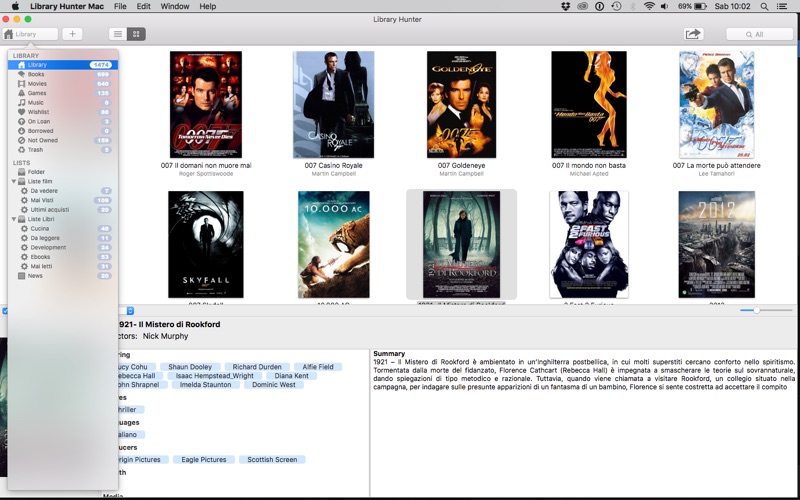The width and height of the screenshot is (800, 500).
Task: Select the 10.000 AC poster
Action: point(334,244)
